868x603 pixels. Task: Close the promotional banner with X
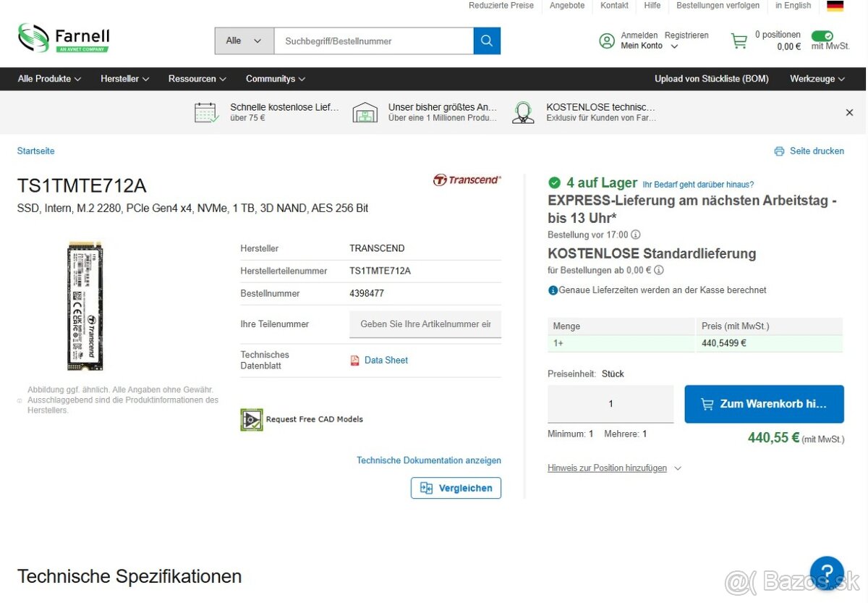tap(849, 112)
